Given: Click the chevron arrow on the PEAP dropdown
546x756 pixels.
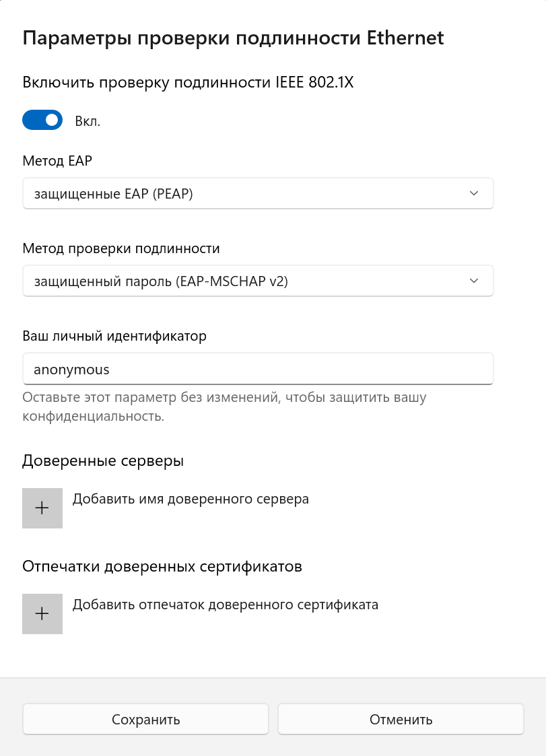Looking at the screenshot, I should pos(474,194).
